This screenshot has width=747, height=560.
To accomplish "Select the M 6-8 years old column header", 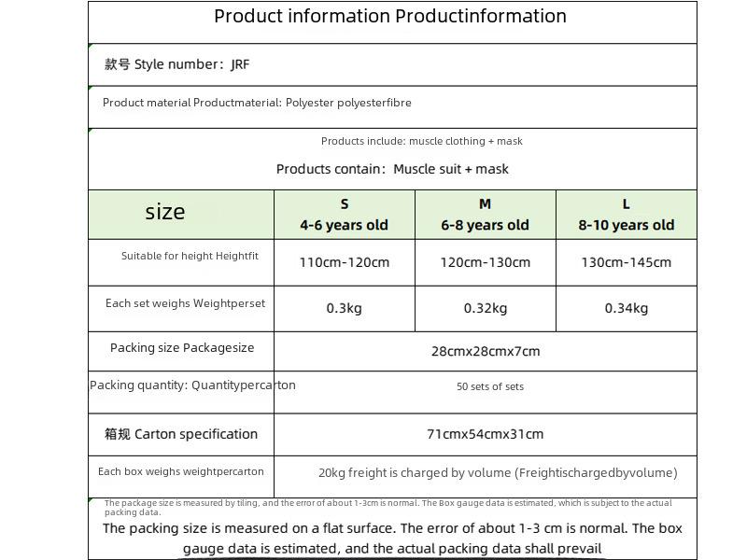I will pyautogui.click(x=486, y=215).
